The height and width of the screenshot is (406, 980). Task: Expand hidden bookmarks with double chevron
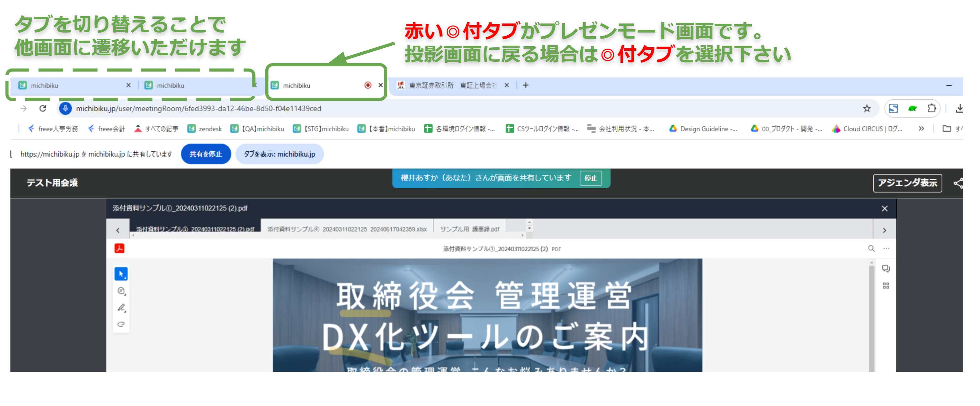921,129
